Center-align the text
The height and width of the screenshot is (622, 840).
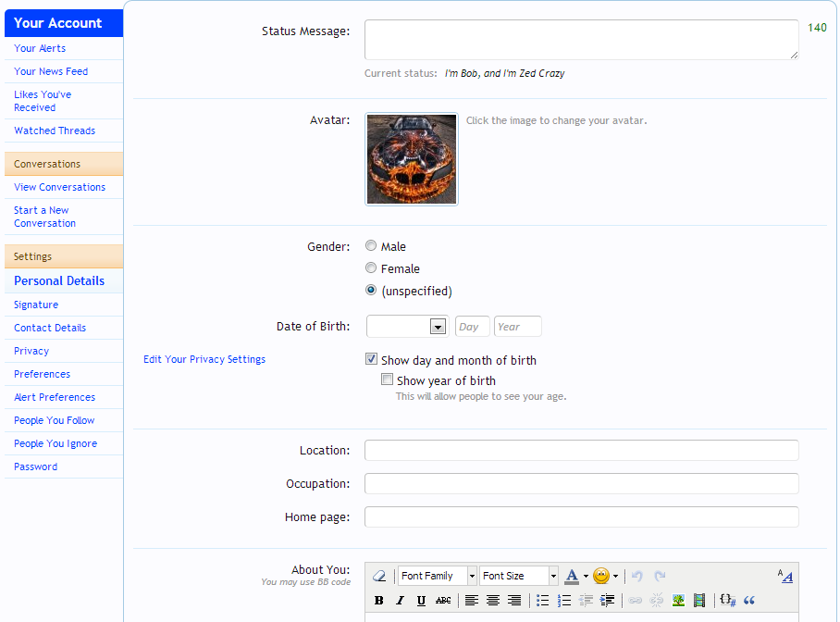point(493,601)
